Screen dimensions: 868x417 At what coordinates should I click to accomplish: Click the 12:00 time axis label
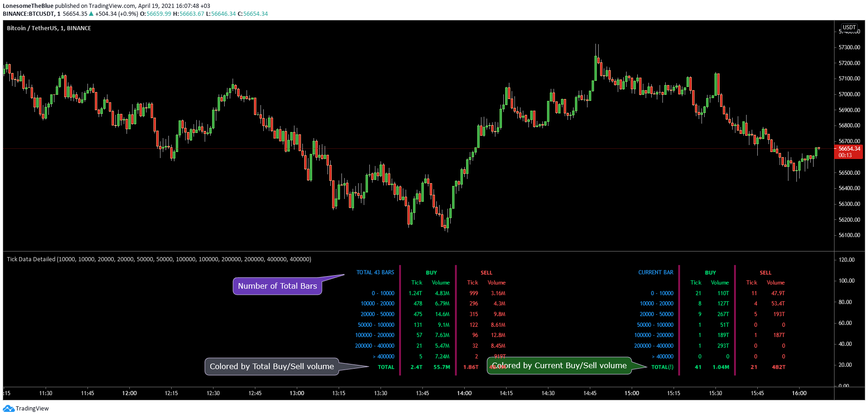[129, 393]
